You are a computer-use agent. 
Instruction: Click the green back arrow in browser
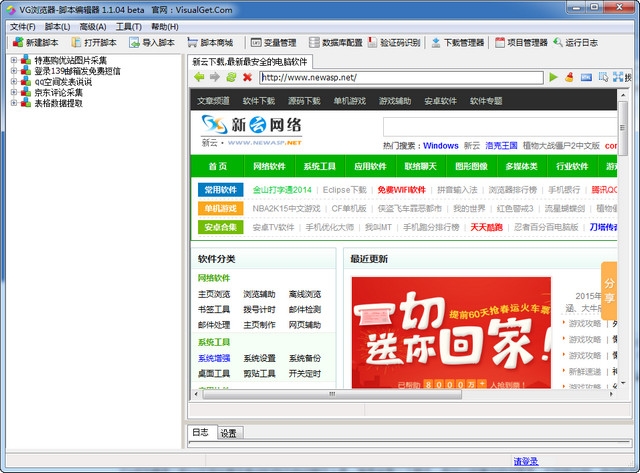pos(199,77)
